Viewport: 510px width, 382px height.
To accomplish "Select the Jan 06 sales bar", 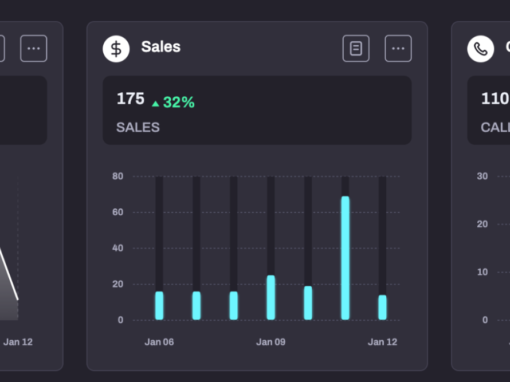I will click(x=159, y=306).
